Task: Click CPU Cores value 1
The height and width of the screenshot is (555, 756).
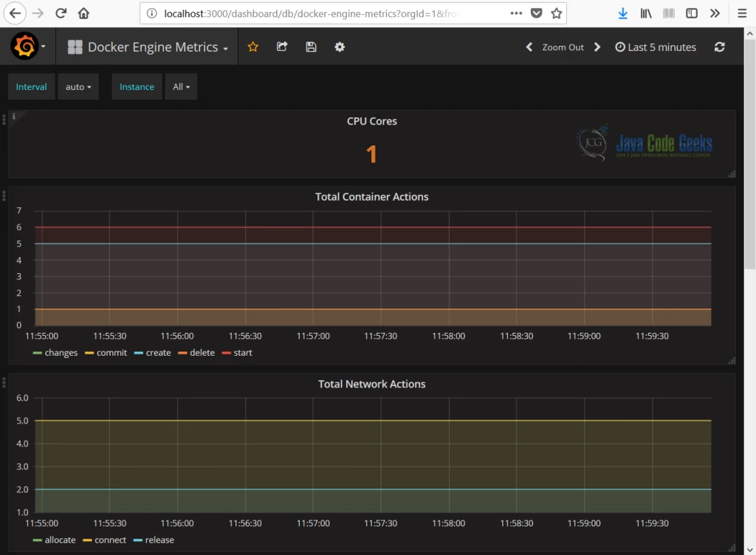Action: tap(371, 154)
